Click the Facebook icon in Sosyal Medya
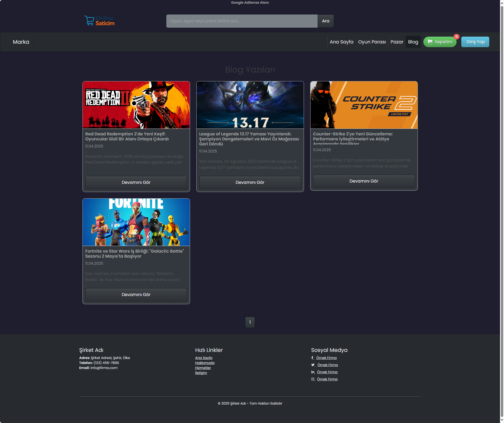Screen dimensions: 504x423 (x=312, y=358)
